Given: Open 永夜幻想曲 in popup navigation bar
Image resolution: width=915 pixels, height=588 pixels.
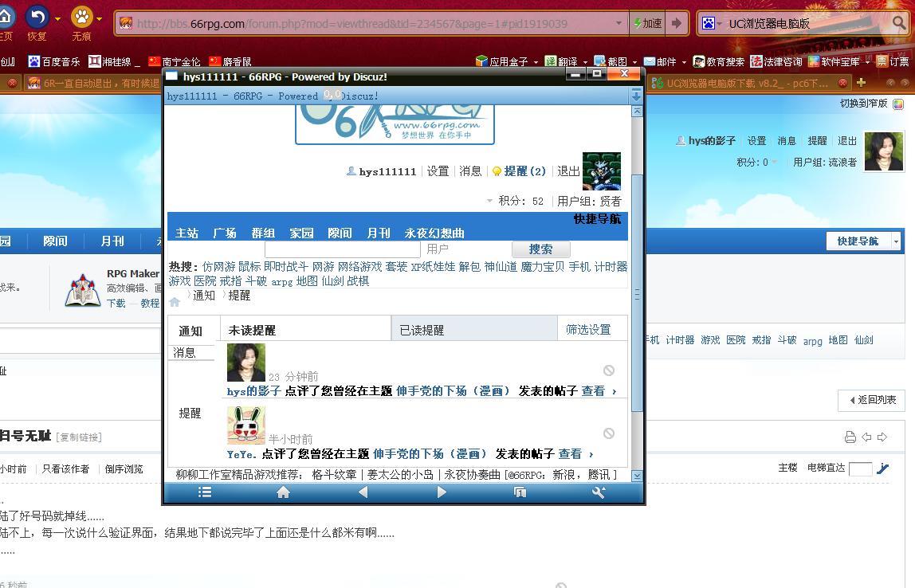Looking at the screenshot, I should [434, 233].
